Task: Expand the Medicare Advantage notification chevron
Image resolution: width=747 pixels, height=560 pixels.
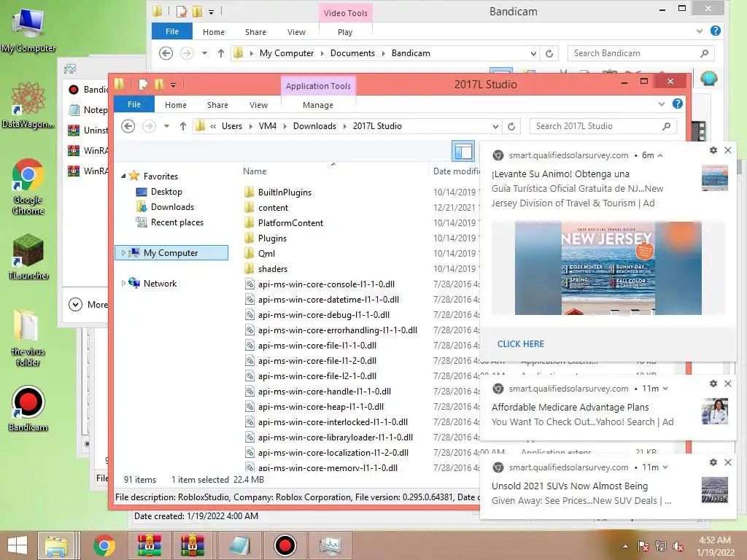Action: click(665, 389)
